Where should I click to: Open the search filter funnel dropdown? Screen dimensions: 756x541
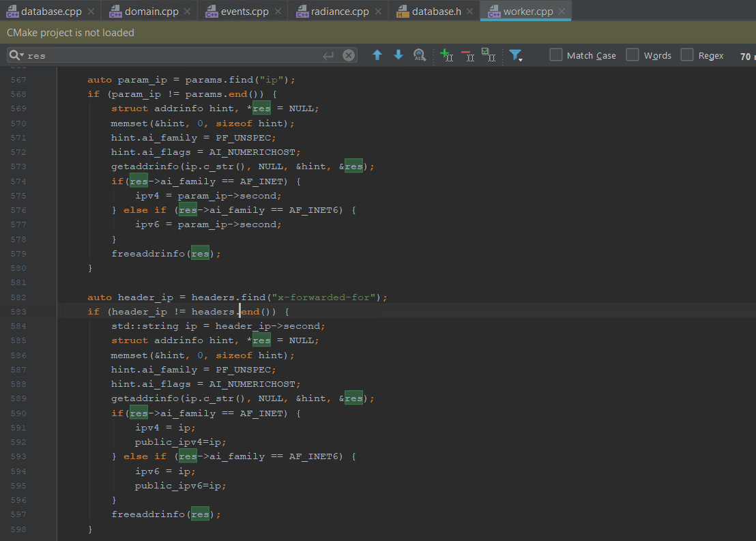pos(516,55)
